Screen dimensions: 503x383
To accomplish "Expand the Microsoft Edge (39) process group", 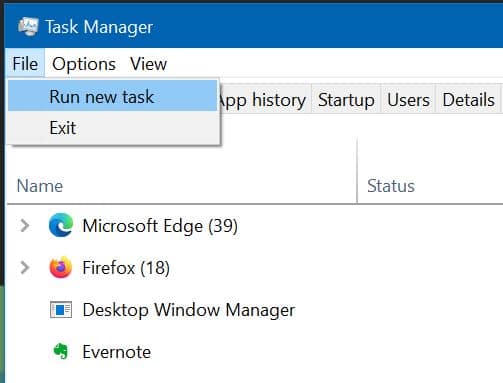I will [25, 226].
